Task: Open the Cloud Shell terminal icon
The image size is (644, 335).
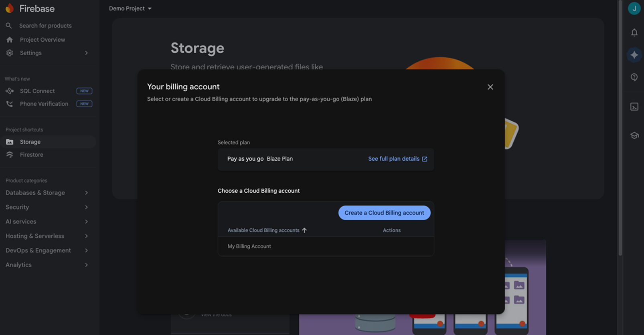Action: [x=634, y=107]
